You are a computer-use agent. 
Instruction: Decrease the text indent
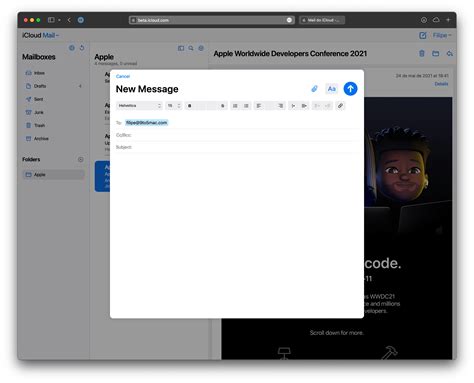(x=293, y=106)
